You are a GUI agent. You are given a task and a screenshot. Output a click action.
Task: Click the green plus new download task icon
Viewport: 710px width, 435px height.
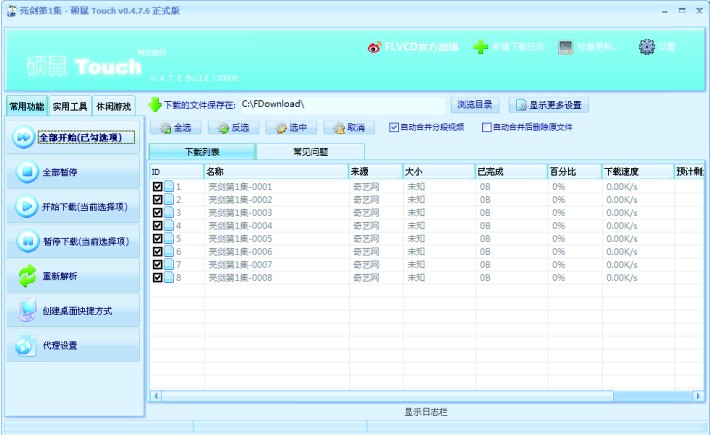coord(480,47)
